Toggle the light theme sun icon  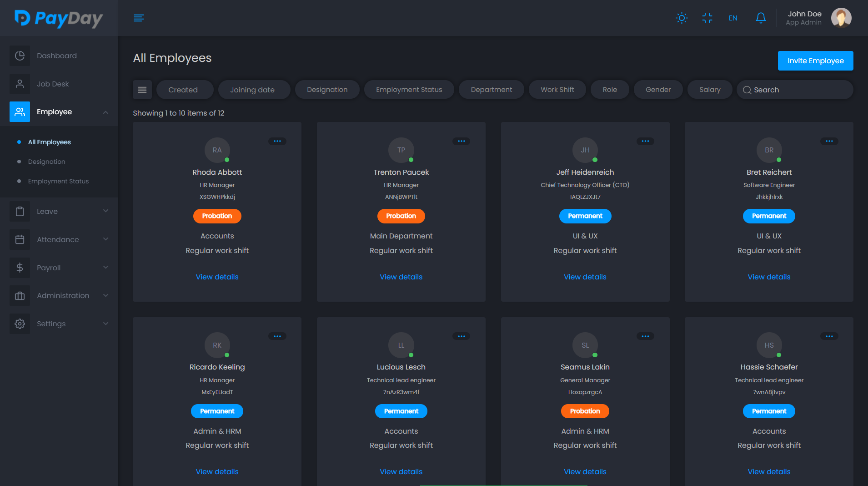point(682,18)
